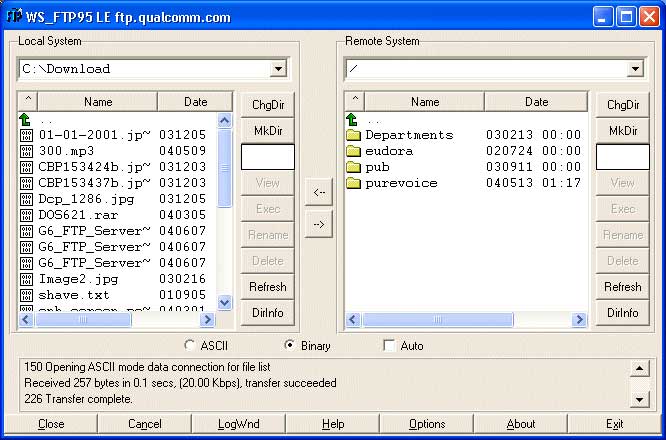Click the local list scroll right arrow
Image resolution: width=666 pixels, height=440 pixels.
coord(207,319)
